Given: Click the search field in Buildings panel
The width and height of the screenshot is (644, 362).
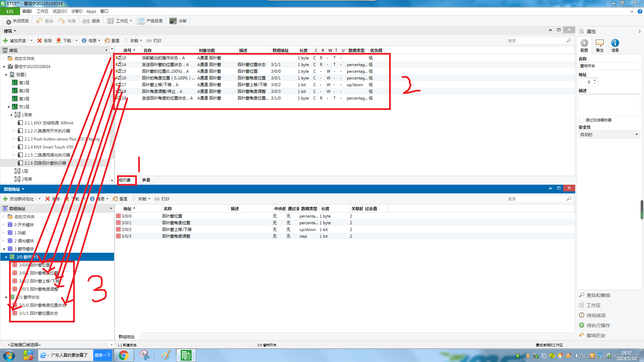Looking at the screenshot, I should (536, 41).
